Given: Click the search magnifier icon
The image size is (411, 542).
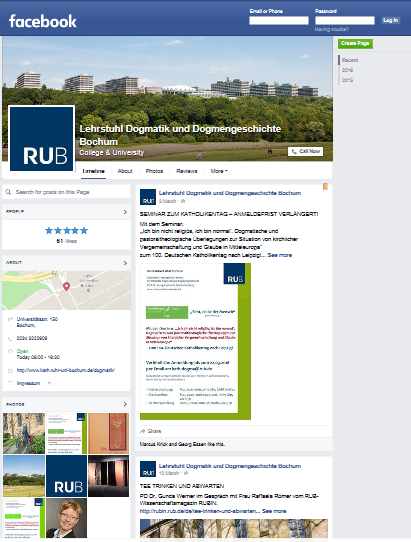Looking at the screenshot, I should (8, 192).
